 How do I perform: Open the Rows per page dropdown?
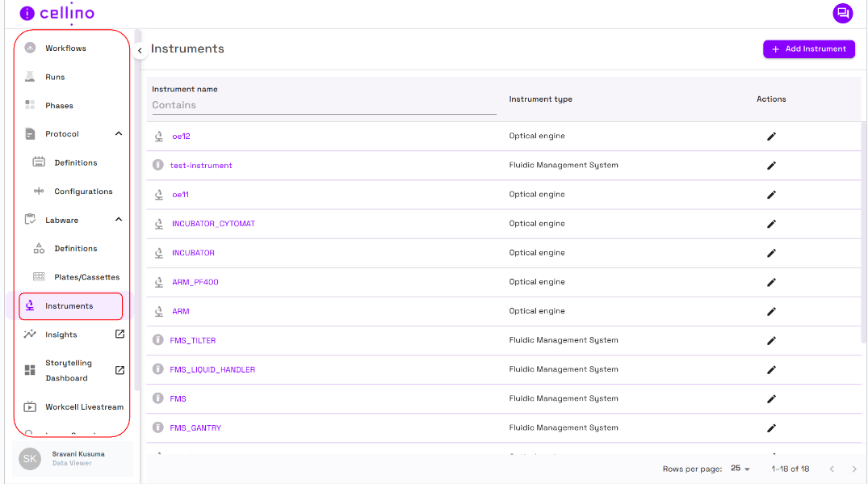(x=740, y=469)
